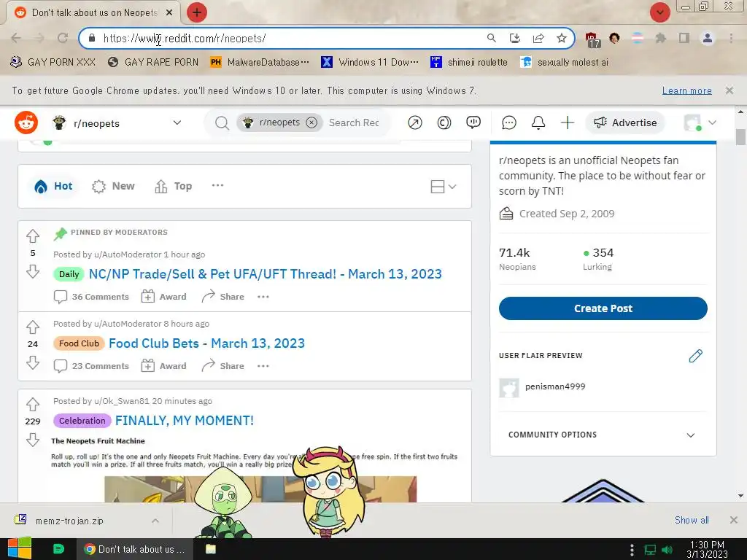
Task: Upvote the FINALLY, MY MOMENT! post
Action: click(x=33, y=404)
